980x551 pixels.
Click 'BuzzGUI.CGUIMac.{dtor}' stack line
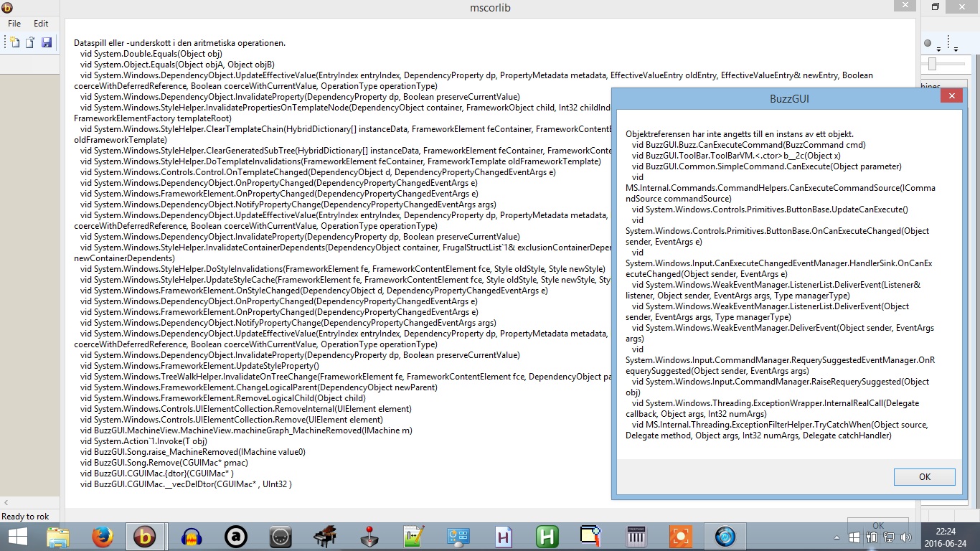click(156, 474)
